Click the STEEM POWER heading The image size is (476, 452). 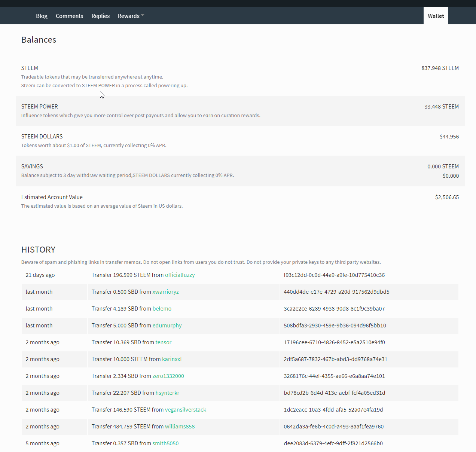coord(40,107)
